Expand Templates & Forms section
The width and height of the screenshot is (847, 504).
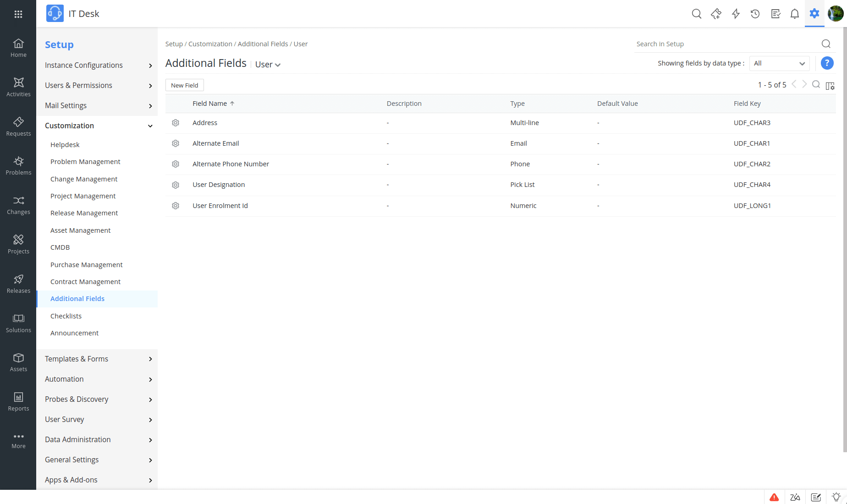tap(97, 359)
